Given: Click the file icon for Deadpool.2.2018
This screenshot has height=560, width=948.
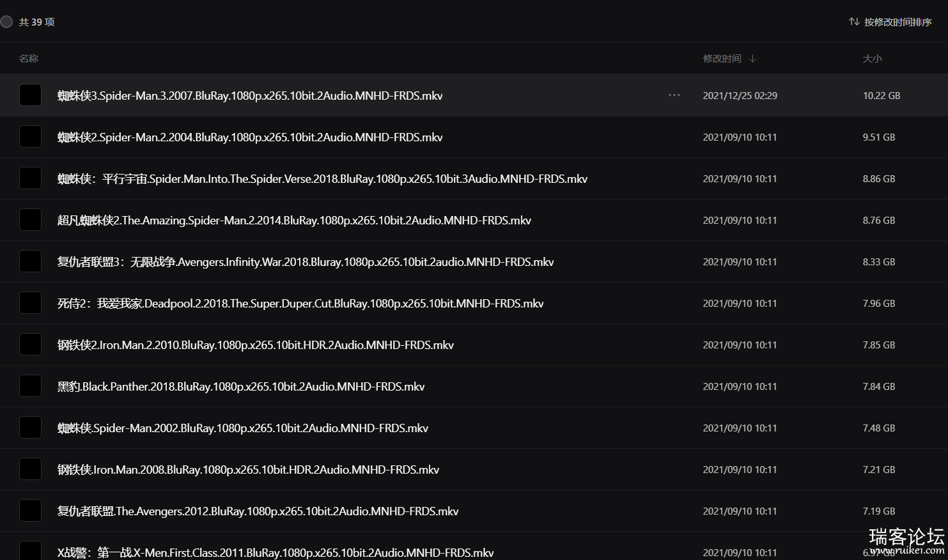Looking at the screenshot, I should click(x=30, y=303).
